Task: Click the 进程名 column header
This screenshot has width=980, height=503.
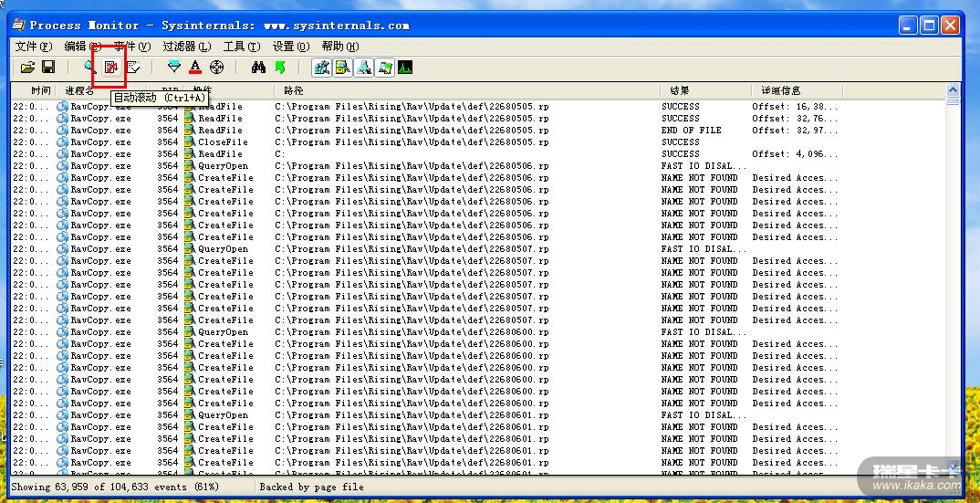Action: (100, 90)
